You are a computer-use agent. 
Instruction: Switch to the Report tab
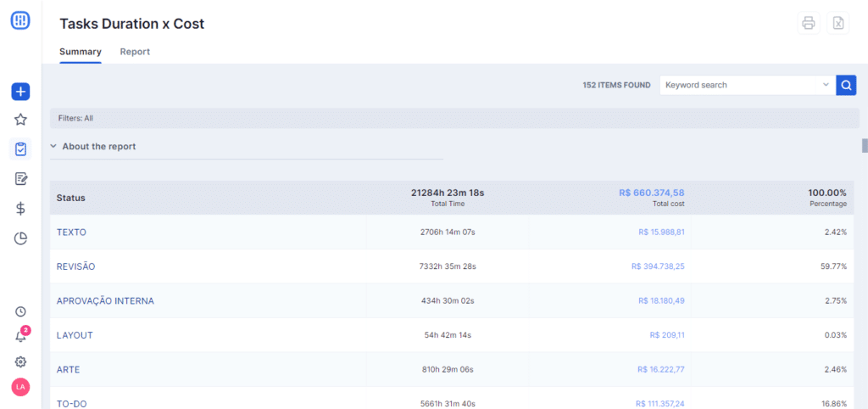click(135, 52)
